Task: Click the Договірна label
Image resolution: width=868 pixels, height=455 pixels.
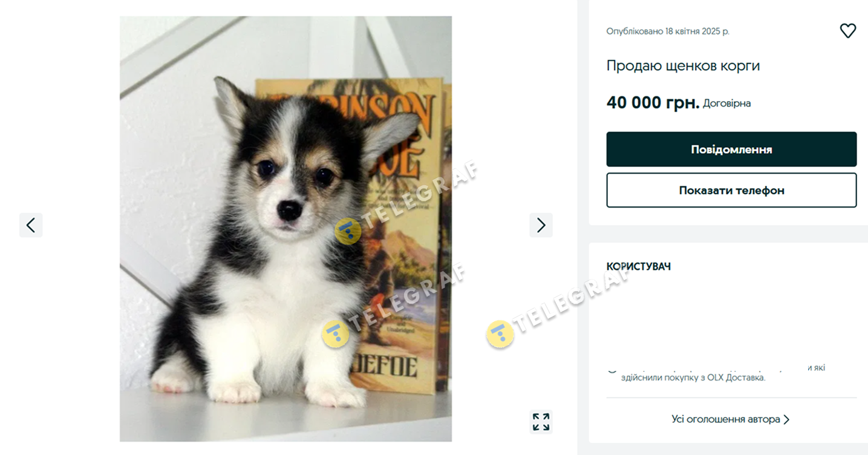Action: (727, 103)
